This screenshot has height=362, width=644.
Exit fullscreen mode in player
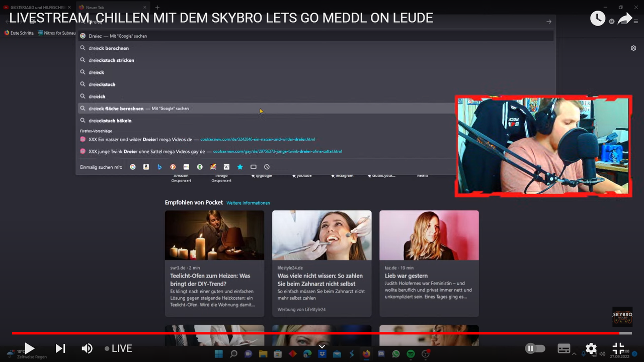pyautogui.click(x=618, y=348)
